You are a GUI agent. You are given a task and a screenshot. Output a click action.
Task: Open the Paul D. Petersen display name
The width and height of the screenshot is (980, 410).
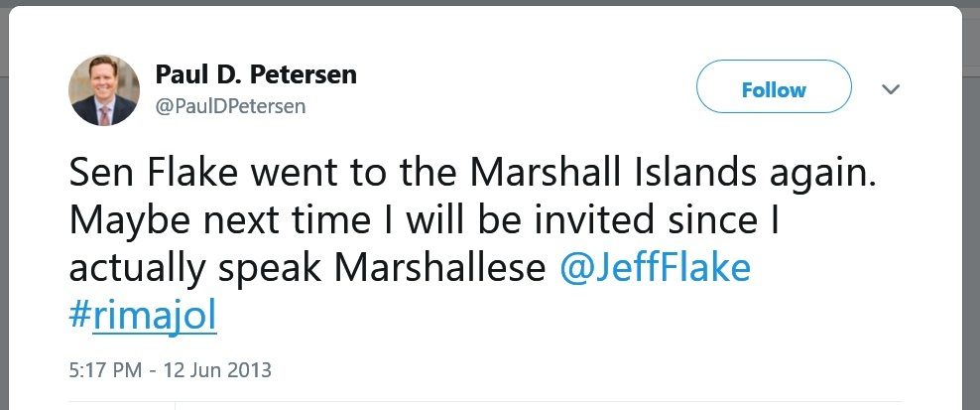pyautogui.click(x=256, y=74)
